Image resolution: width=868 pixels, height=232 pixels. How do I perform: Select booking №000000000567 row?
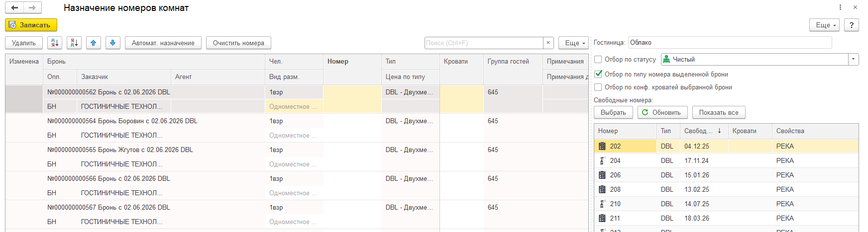297,214
